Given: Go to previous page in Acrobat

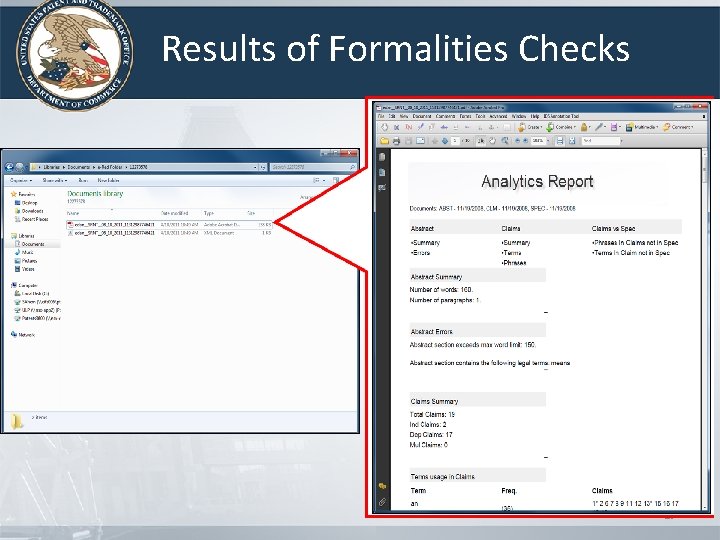Looking at the screenshot, I should (435, 141).
